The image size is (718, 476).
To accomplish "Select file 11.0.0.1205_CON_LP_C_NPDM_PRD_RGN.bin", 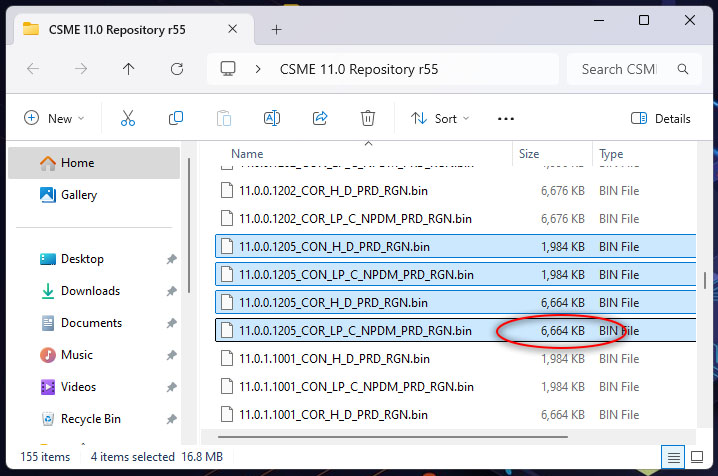I will click(x=456, y=275).
